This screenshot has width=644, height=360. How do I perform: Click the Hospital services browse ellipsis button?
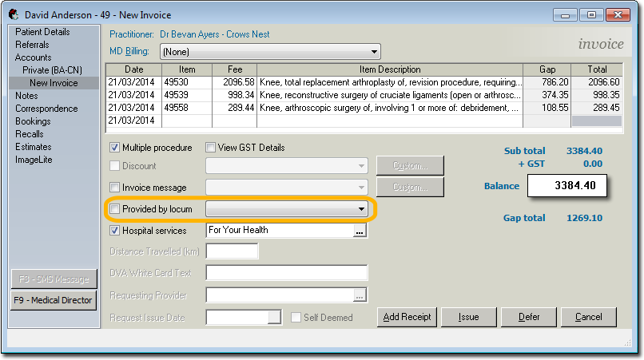[x=360, y=231]
